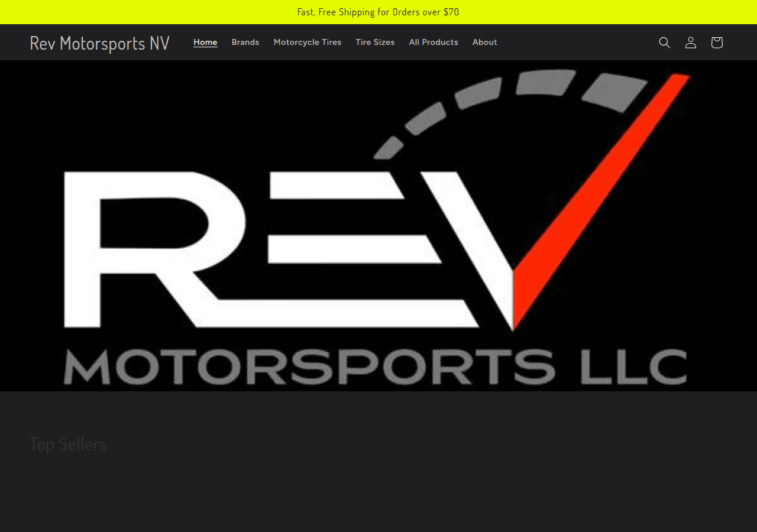
Task: Open the search icon in header
Action: [x=665, y=43]
